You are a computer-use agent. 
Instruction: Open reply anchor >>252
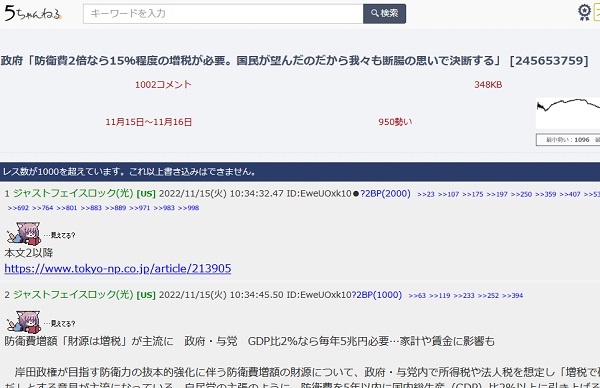[488, 296]
